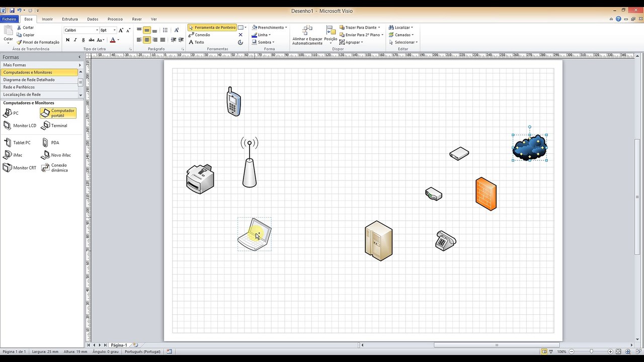
Task: Expand the Preenchimento fill dropdown
Action: coord(286,28)
